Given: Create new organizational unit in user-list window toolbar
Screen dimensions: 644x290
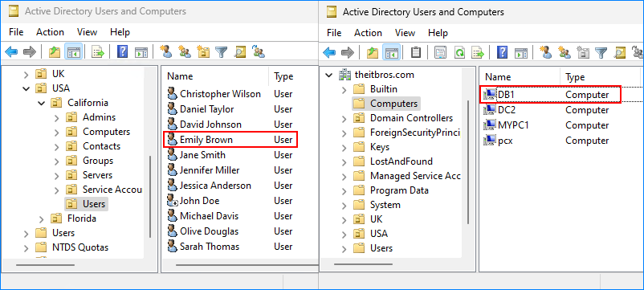Looking at the screenshot, I should [x=203, y=51].
